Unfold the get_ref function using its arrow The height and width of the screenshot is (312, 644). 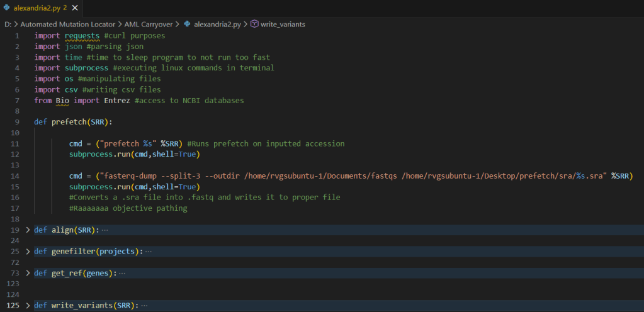[27, 273]
